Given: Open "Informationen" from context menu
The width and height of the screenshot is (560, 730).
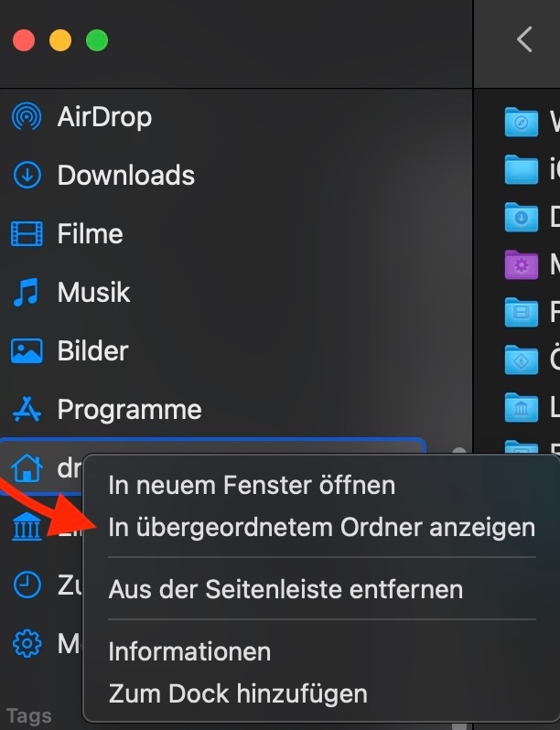Looking at the screenshot, I should point(189,650).
